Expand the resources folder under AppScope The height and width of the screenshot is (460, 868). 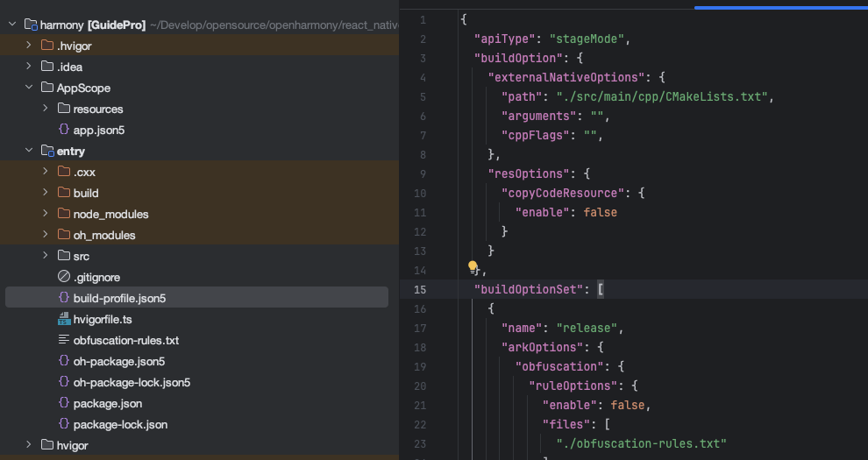pyautogui.click(x=46, y=109)
